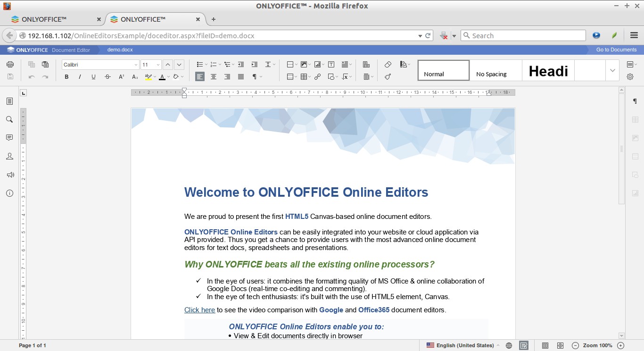Align text right
This screenshot has height=351, width=644.
[x=227, y=77]
